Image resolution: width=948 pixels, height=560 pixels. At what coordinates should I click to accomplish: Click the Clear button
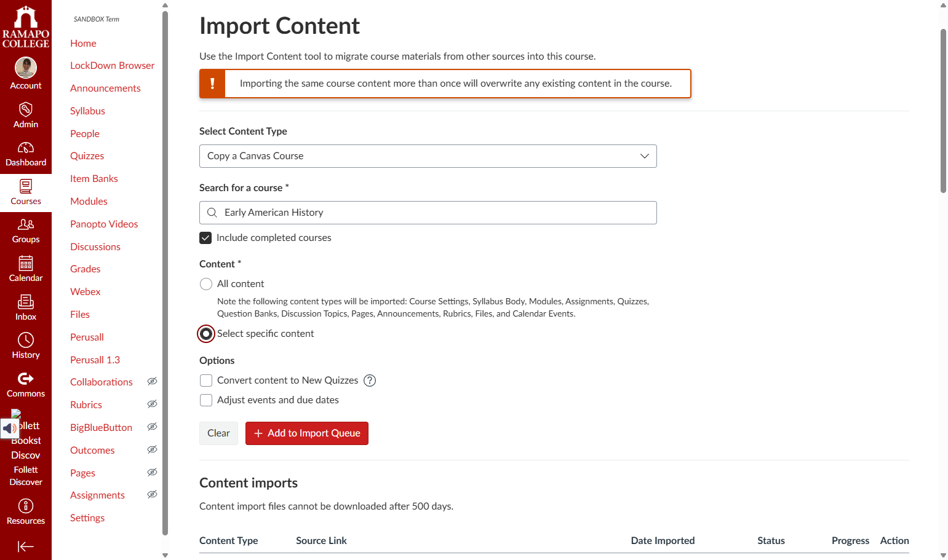tap(218, 433)
